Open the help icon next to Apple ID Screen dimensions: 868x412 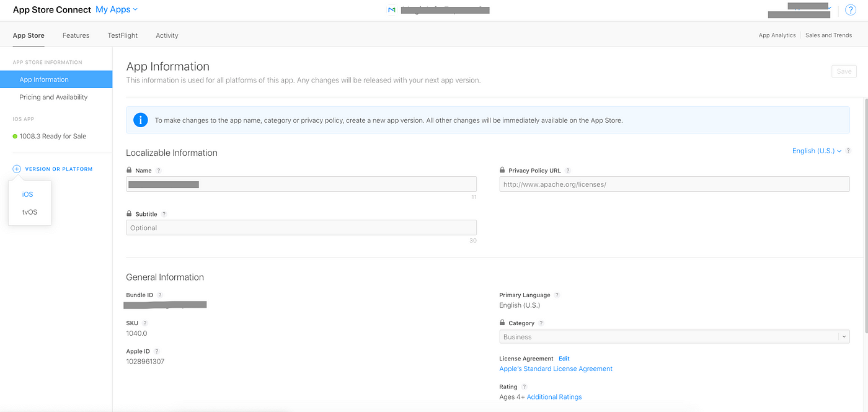click(156, 351)
